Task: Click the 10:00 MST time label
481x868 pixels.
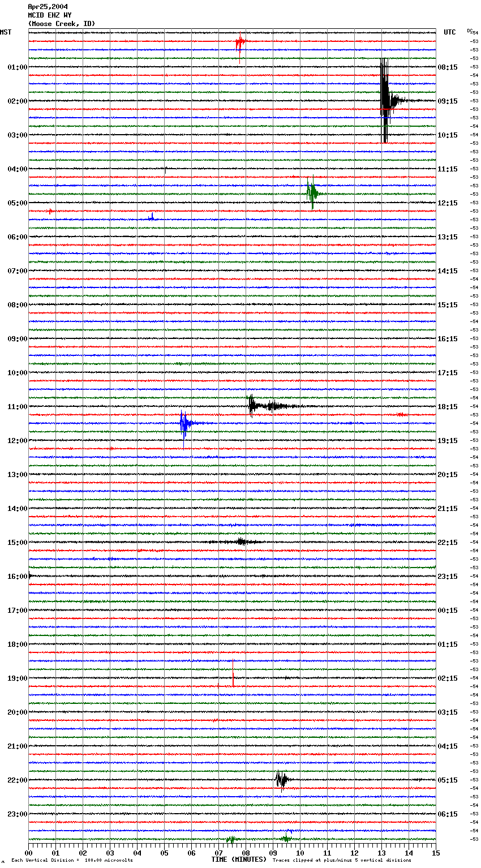Action: (x=18, y=373)
